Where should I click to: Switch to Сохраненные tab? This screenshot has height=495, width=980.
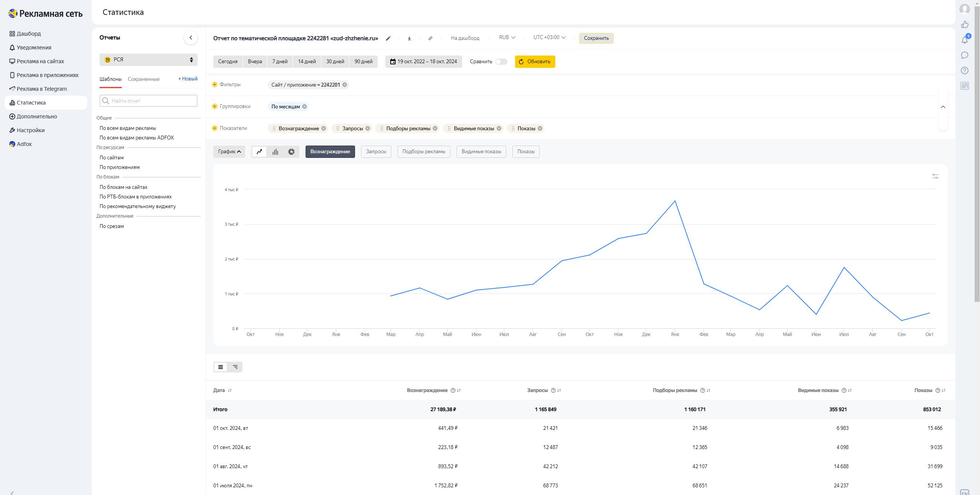pos(144,79)
